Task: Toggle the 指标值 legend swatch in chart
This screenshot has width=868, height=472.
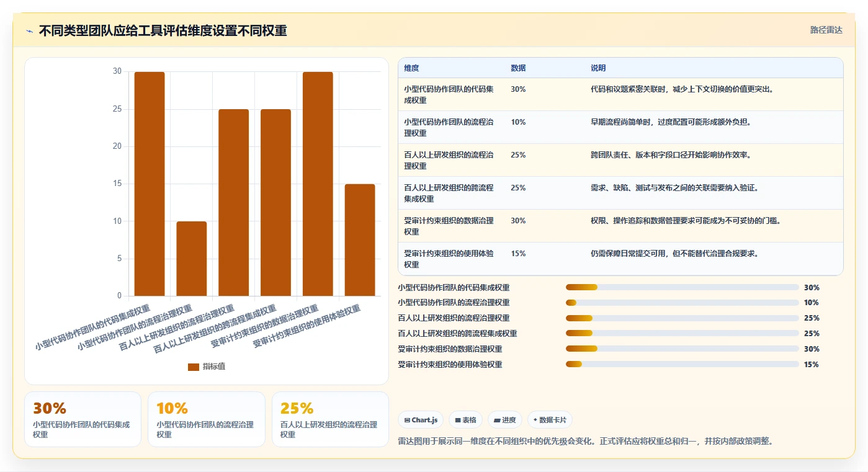Action: [x=194, y=367]
